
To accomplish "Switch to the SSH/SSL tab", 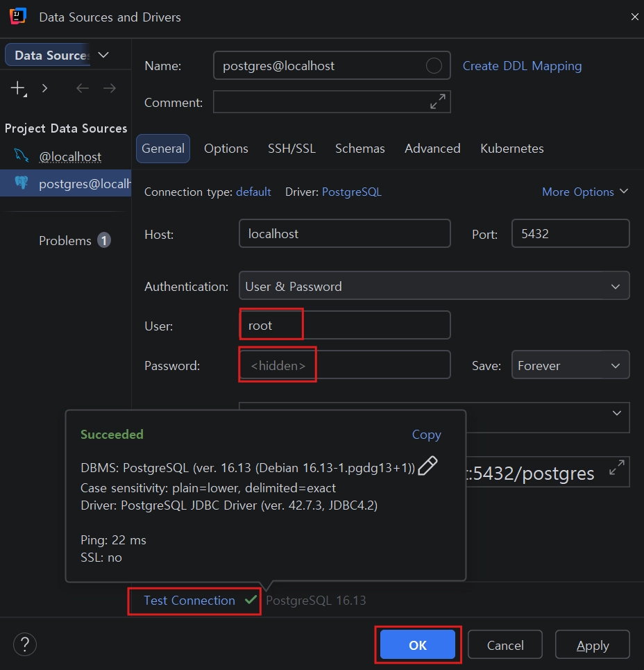I will 291,149.
